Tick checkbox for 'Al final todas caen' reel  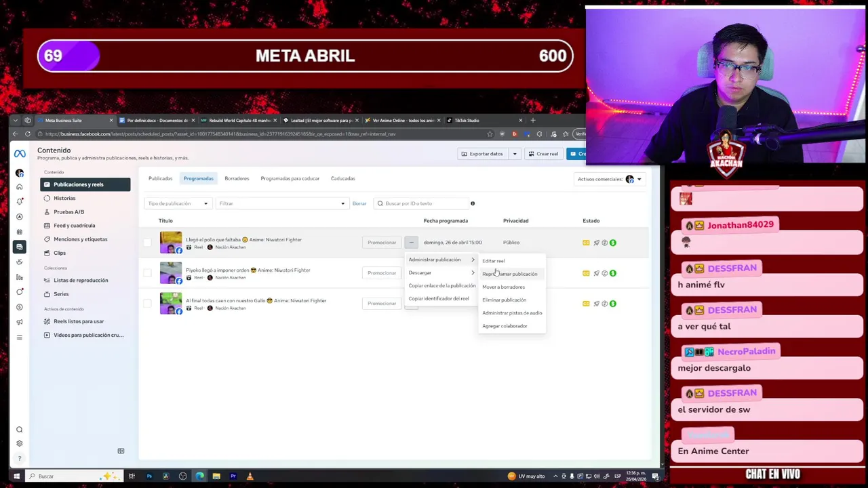[148, 304]
